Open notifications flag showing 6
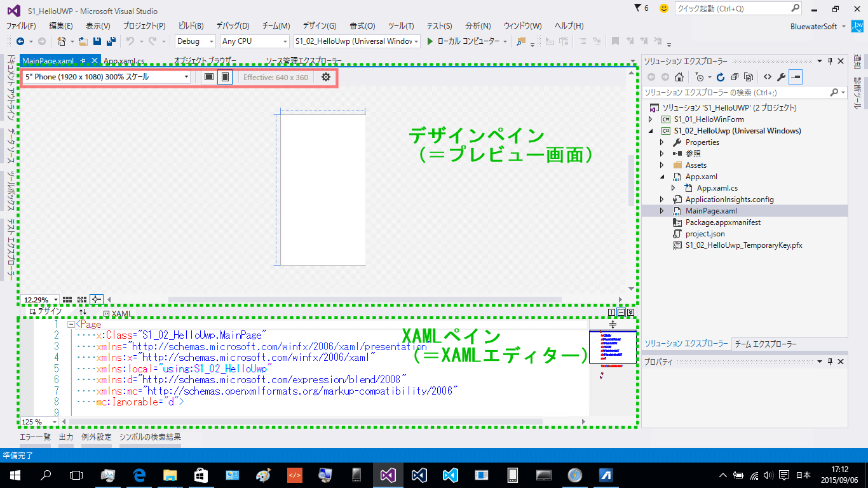Viewport: 868px width, 488px height. click(642, 8)
